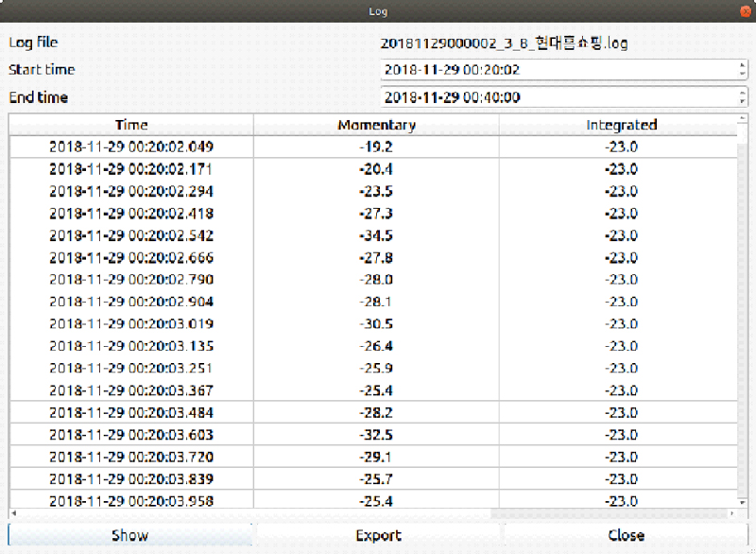Screen dimensions: 756x554
Task: Click Momentary value -32.5
Action: (376, 435)
